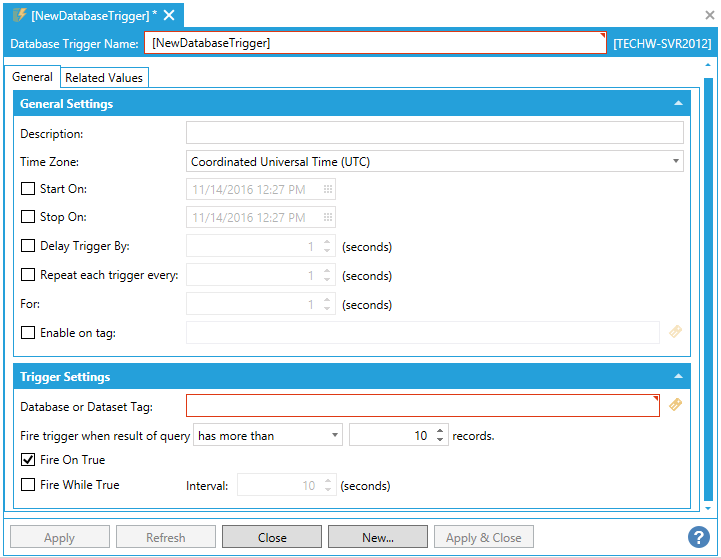Viewport: 721px width, 558px height.
Task: Click the tag browse icon beside Database or Dataset Tag
Action: (x=676, y=405)
